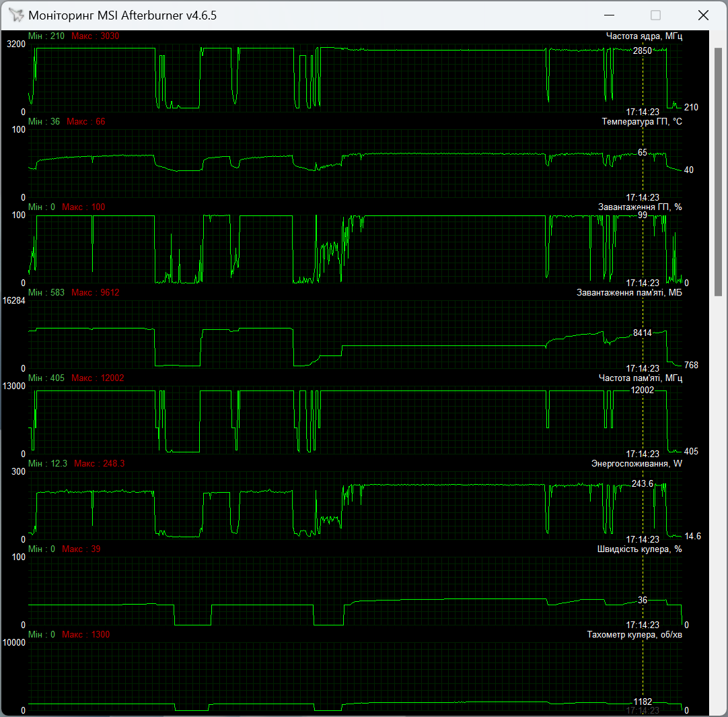
Task: Click the 'Частота пам'яті, МГц' graph title
Action: click(x=641, y=378)
